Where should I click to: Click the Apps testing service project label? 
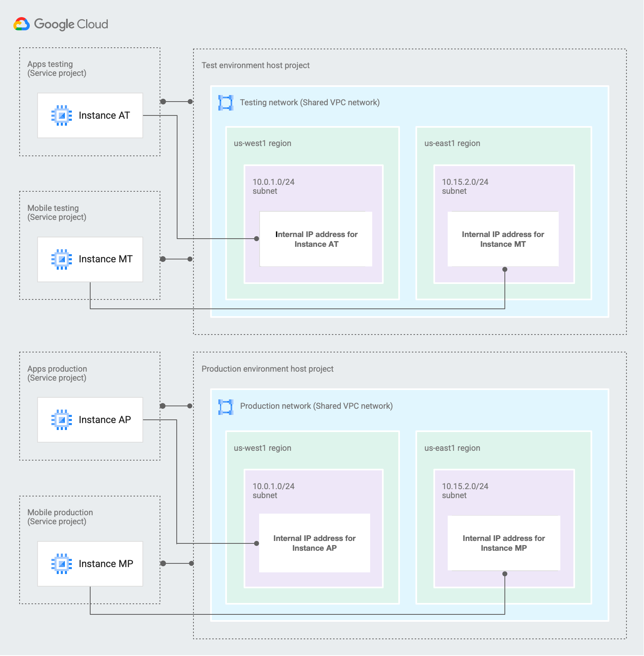57,69
